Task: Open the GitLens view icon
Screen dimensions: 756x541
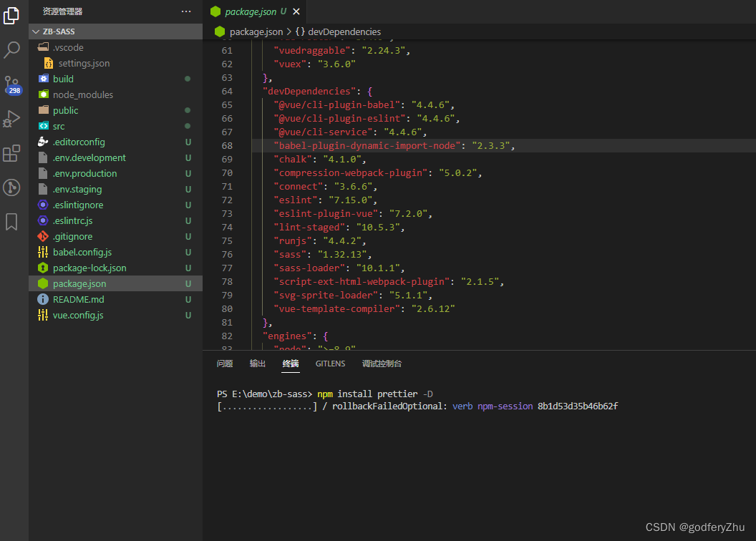Action: (11, 187)
